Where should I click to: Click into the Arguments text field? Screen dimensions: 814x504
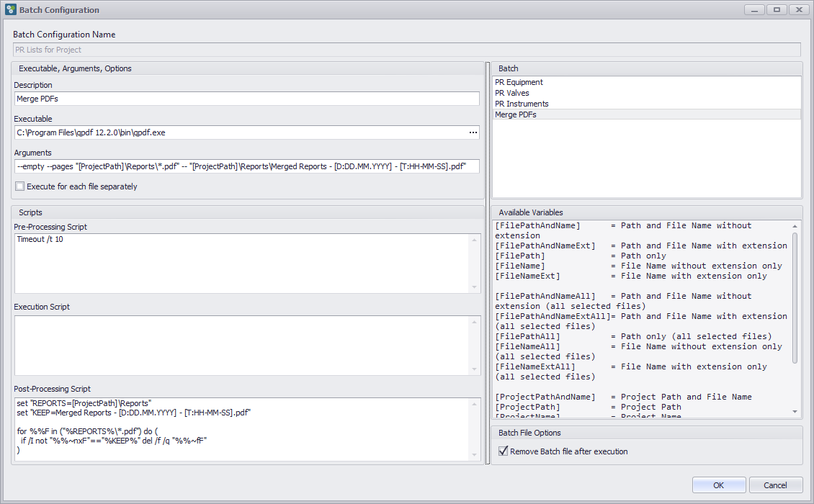pos(245,166)
